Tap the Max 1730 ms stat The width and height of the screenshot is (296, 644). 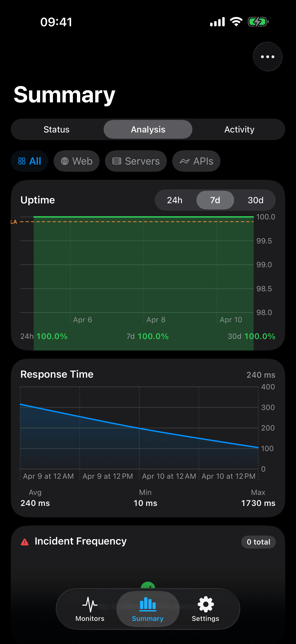click(258, 498)
